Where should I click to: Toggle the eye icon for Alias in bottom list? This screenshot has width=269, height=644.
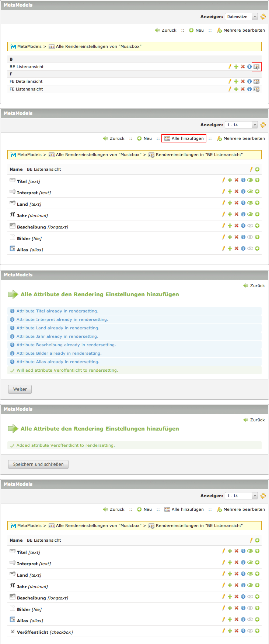point(250,619)
